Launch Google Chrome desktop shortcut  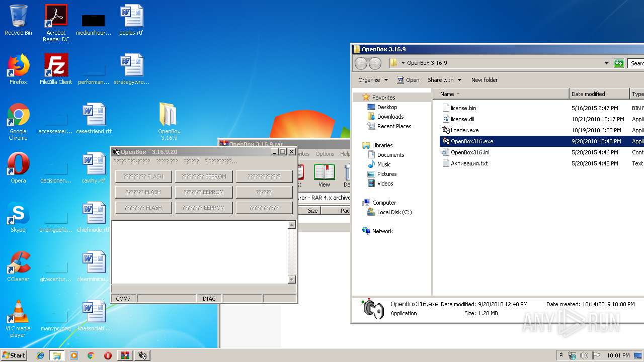(18, 122)
